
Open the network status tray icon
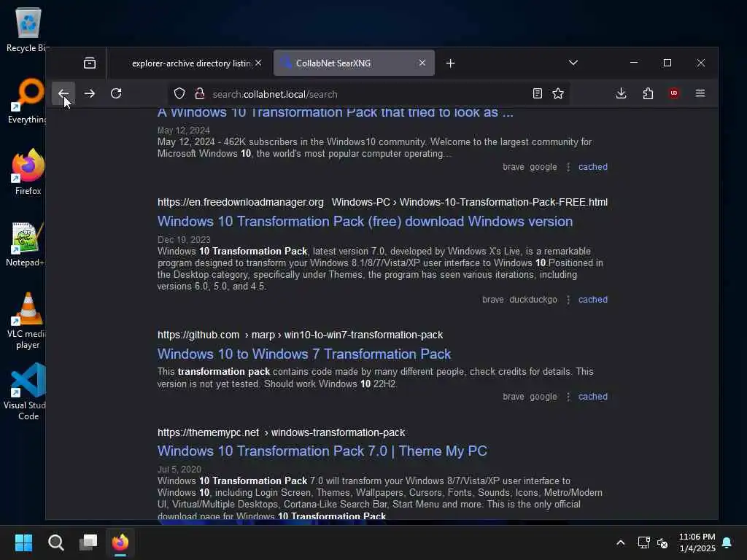643,542
